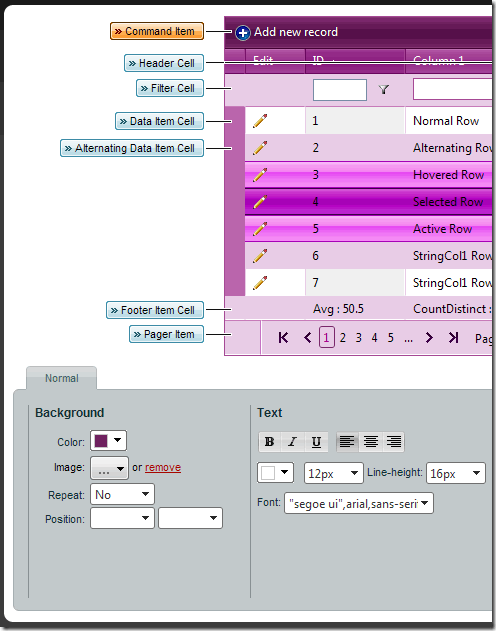Click the pager ellipsis for more pages

408,339
